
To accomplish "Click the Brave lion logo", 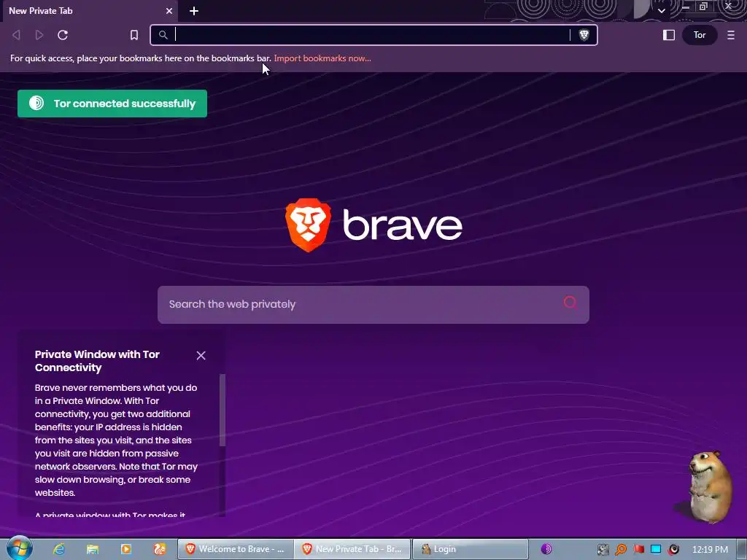I will (309, 225).
